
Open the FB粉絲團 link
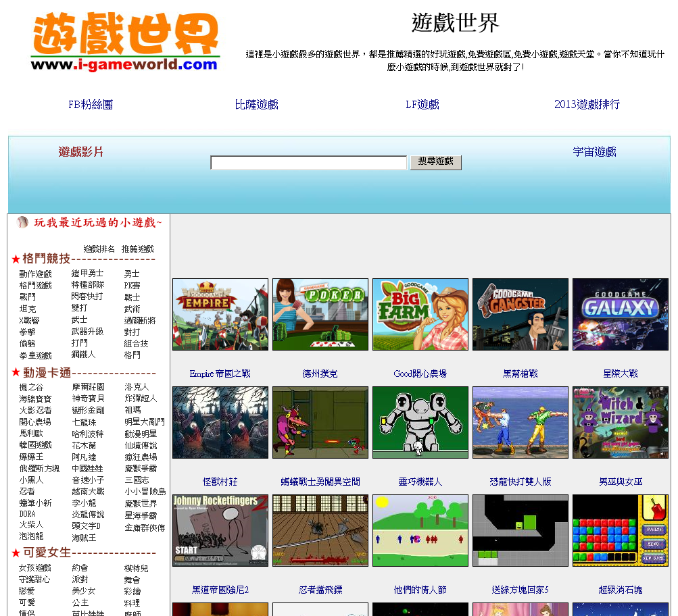pyautogui.click(x=91, y=105)
